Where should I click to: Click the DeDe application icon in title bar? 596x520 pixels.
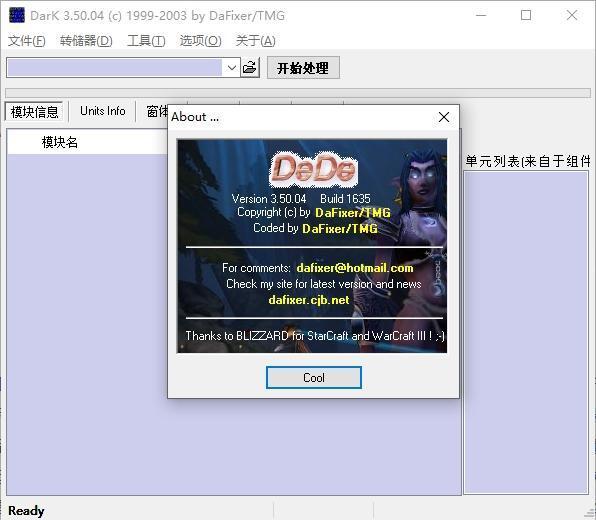17,16
